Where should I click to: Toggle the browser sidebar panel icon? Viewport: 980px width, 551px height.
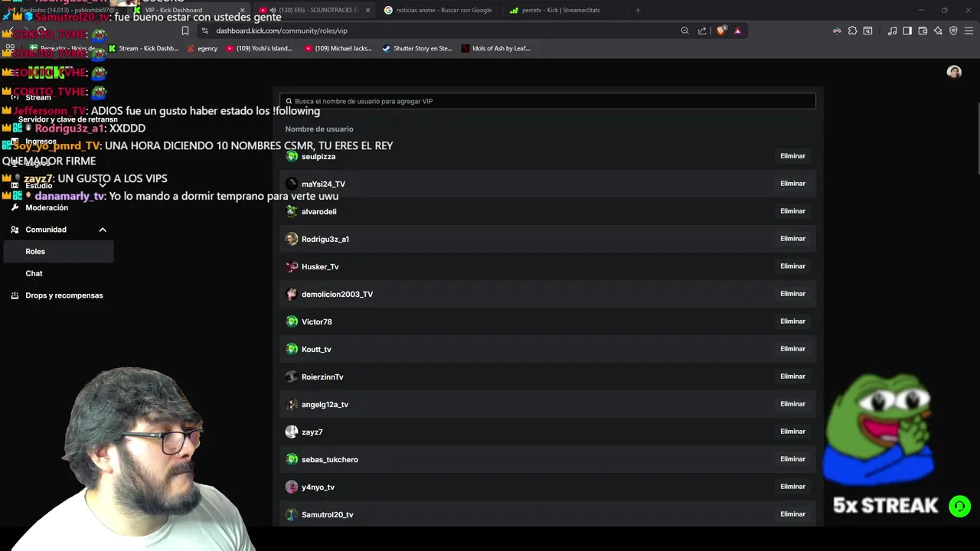(x=907, y=31)
